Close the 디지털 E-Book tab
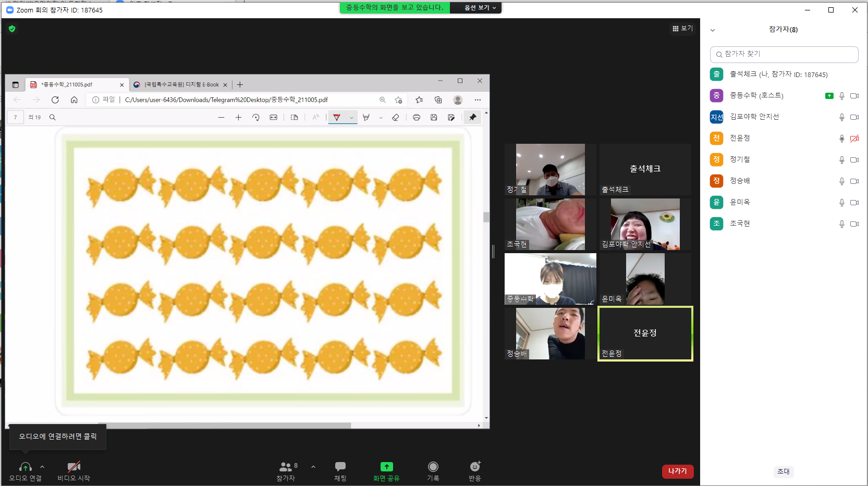The height and width of the screenshot is (486, 868). 225,85
